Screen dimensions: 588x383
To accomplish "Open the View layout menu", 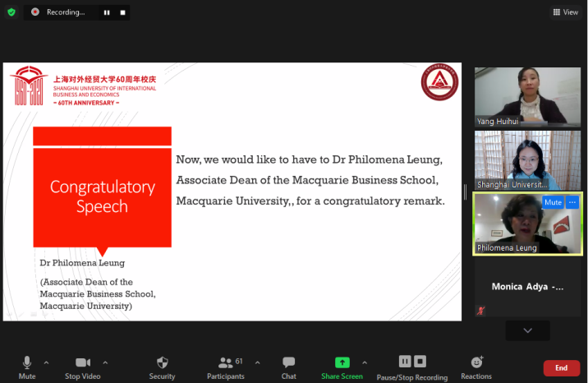I will tap(566, 12).
